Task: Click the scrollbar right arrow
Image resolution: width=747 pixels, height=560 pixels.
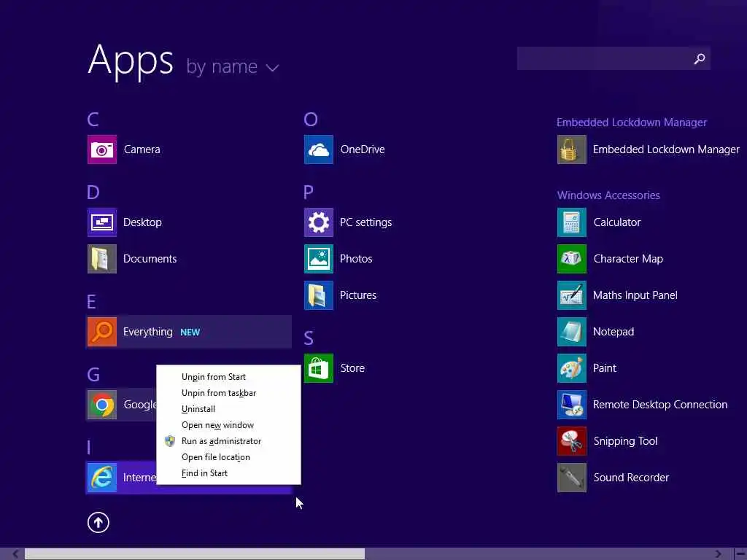Action: (x=719, y=554)
